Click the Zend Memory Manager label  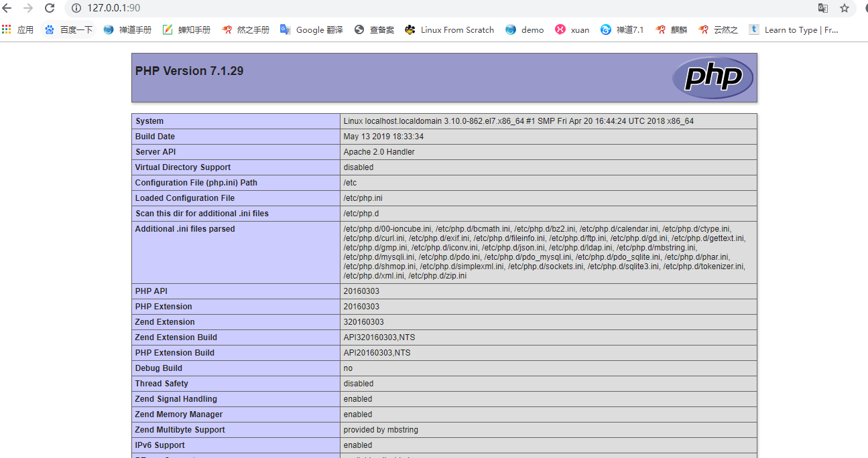pyautogui.click(x=179, y=414)
